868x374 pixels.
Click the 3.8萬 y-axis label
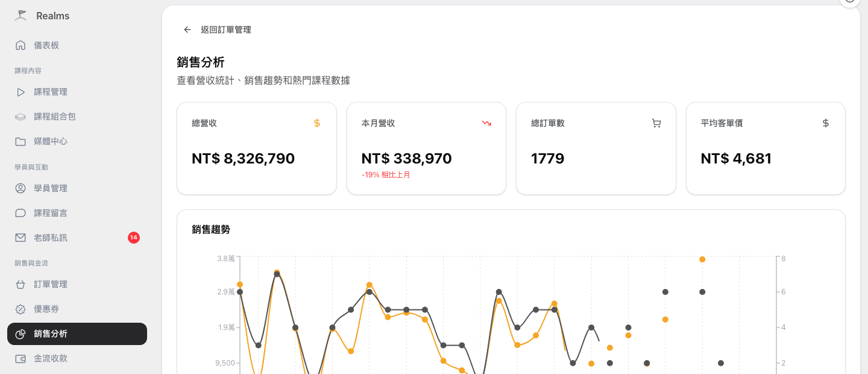point(226,259)
